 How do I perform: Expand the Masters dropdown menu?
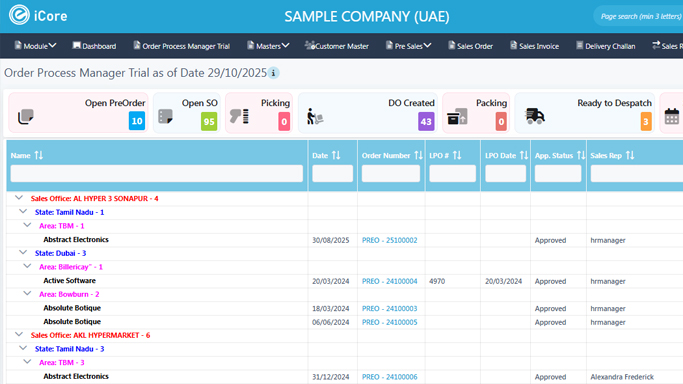268,46
